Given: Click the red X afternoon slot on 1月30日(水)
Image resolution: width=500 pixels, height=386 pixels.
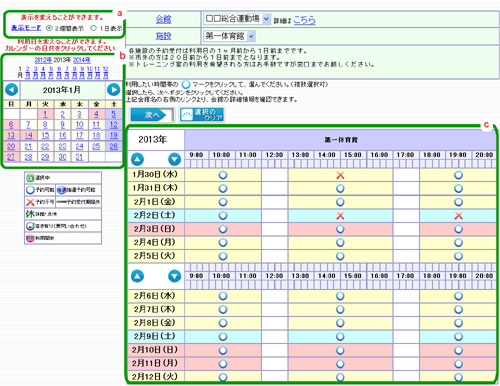Looking at the screenshot, I should pos(340,175).
